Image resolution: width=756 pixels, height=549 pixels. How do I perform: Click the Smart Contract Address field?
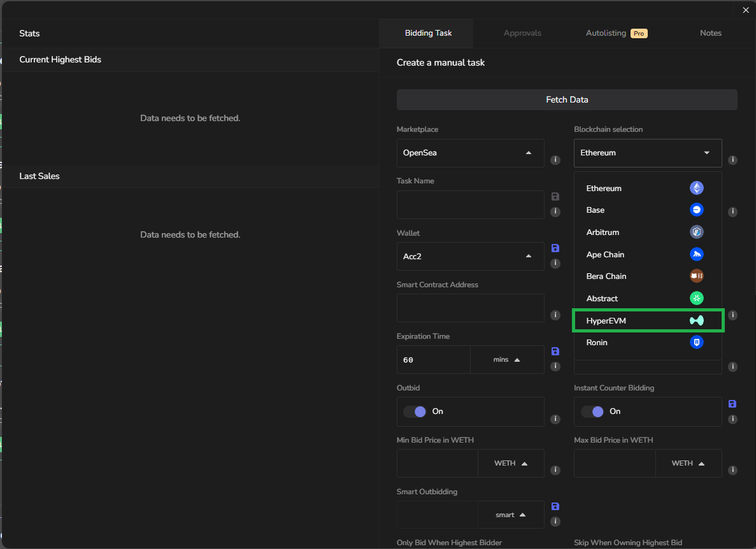[x=470, y=308]
